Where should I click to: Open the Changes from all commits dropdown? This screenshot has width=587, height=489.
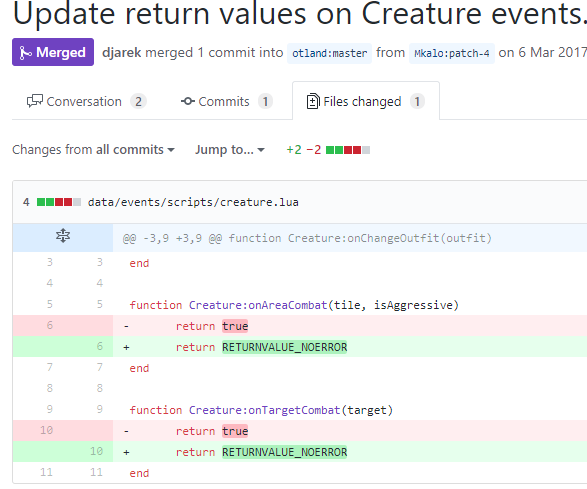(93, 149)
